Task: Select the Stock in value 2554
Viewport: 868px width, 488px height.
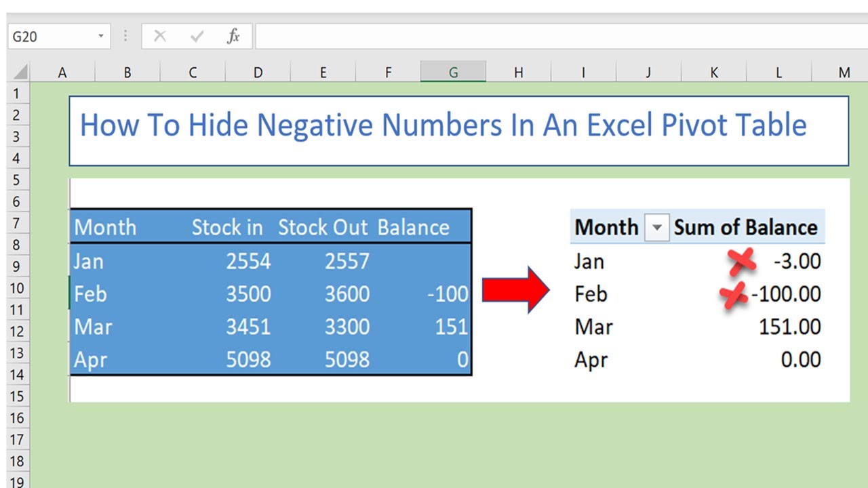Action: 249,261
